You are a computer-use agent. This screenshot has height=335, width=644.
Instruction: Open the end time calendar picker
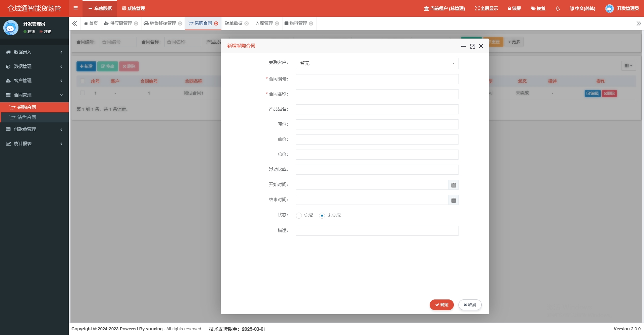pyautogui.click(x=453, y=200)
